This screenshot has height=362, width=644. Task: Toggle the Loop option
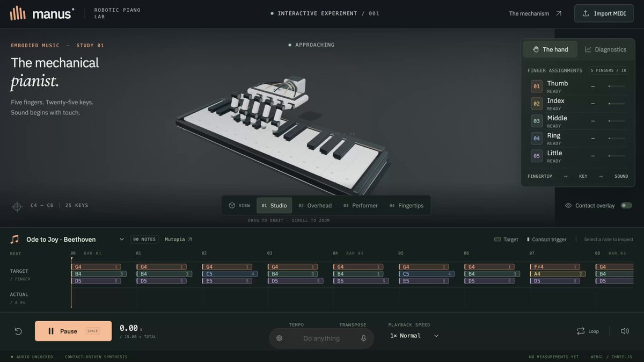point(588,331)
